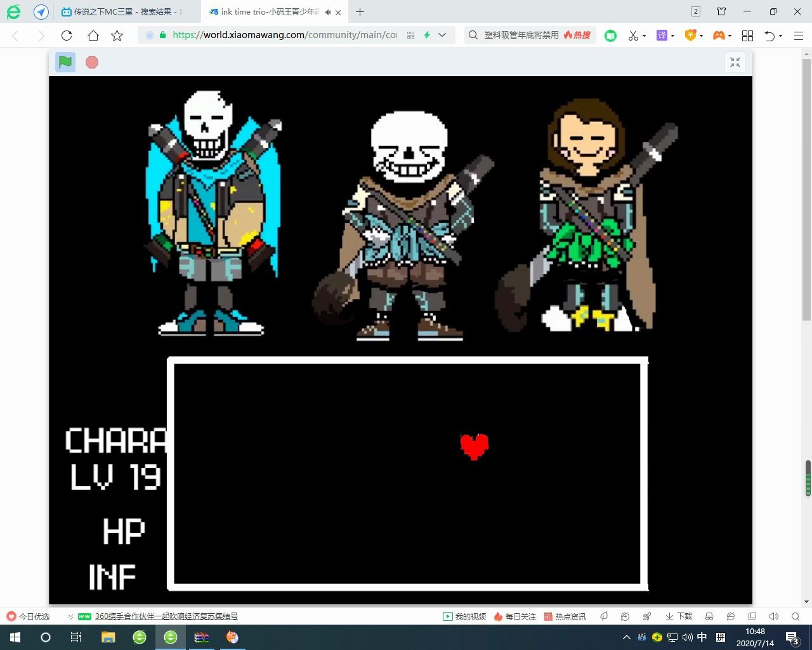Open the browser skin shirt icon
Image resolution: width=812 pixels, height=650 pixels.
click(721, 11)
